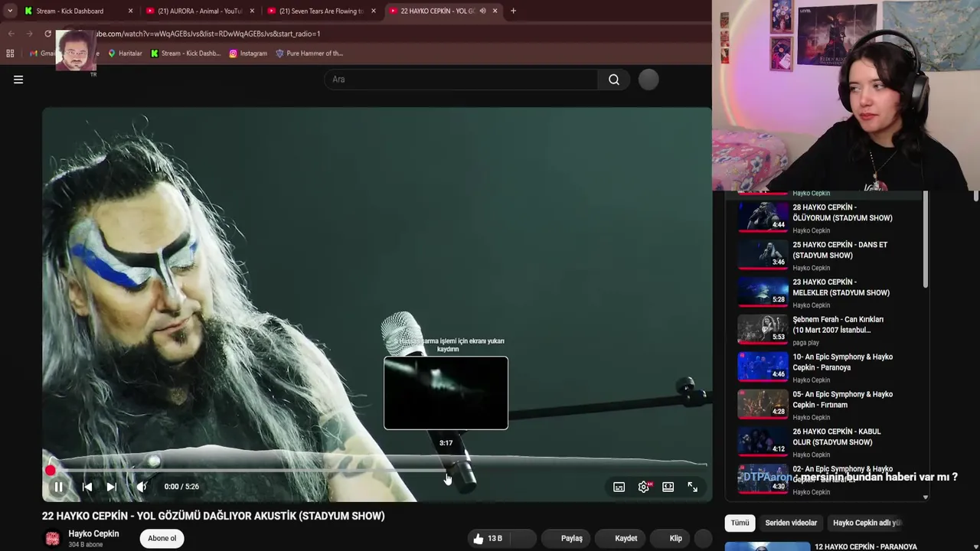Image resolution: width=980 pixels, height=551 pixels.
Task: Click the search magnifier button
Action: click(x=614, y=80)
